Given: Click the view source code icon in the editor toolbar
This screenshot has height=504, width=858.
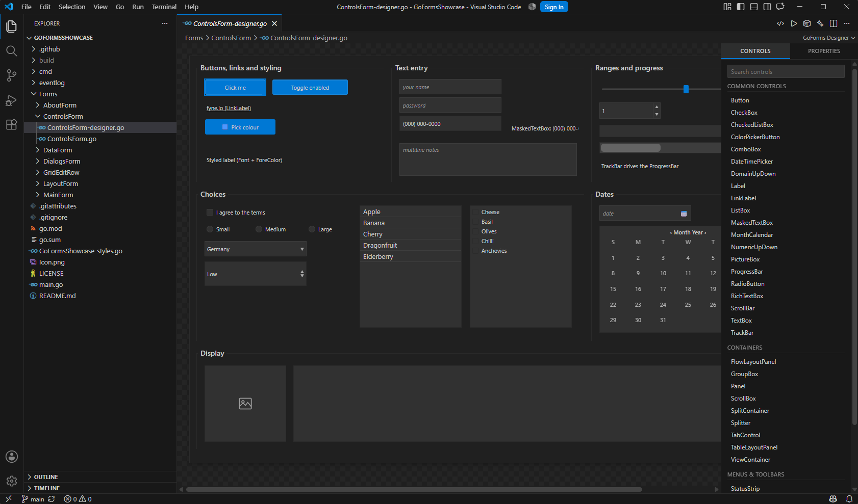Looking at the screenshot, I should tap(780, 23).
